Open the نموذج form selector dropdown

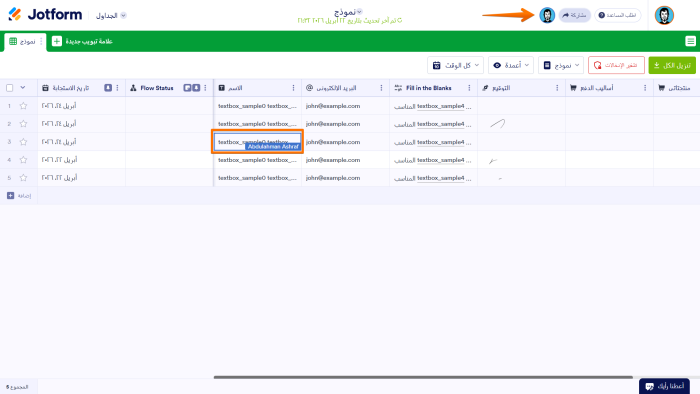pos(561,65)
